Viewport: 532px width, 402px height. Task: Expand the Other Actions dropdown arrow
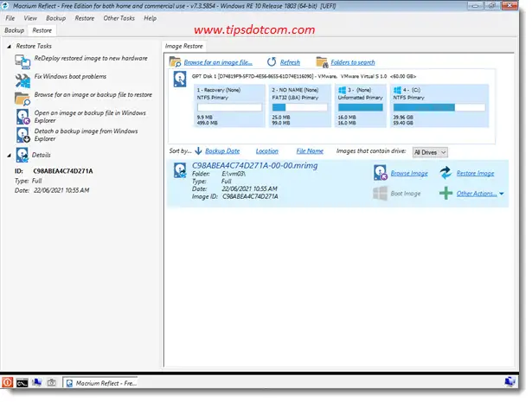[502, 194]
